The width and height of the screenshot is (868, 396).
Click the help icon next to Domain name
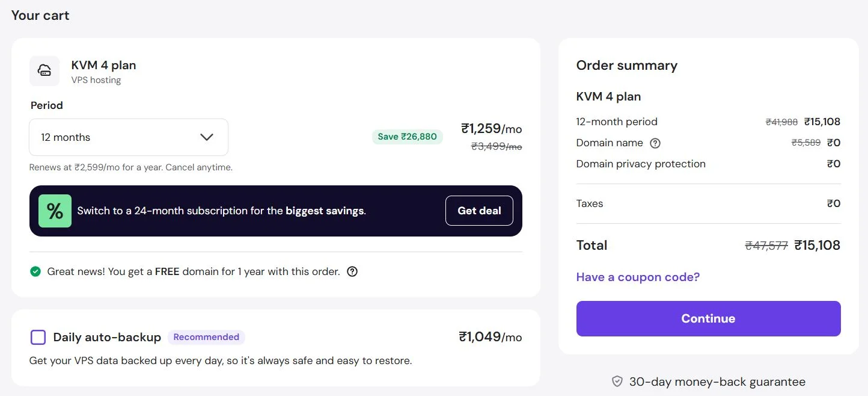[x=655, y=143]
